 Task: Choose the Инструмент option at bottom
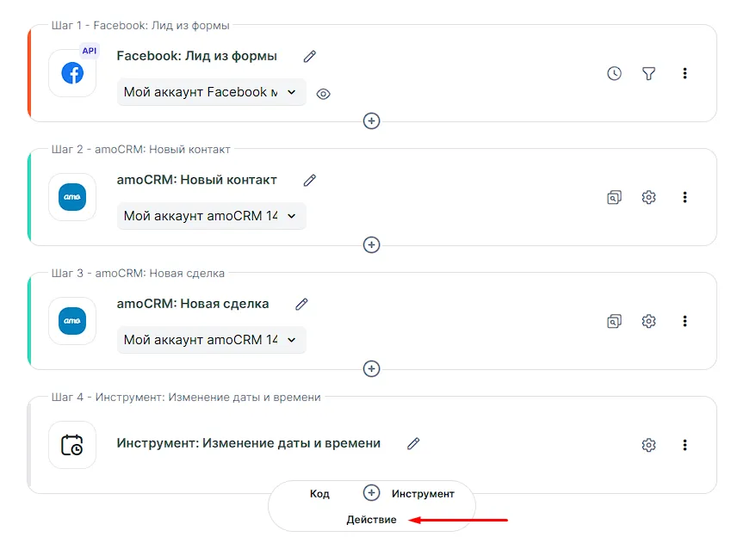[x=422, y=494]
